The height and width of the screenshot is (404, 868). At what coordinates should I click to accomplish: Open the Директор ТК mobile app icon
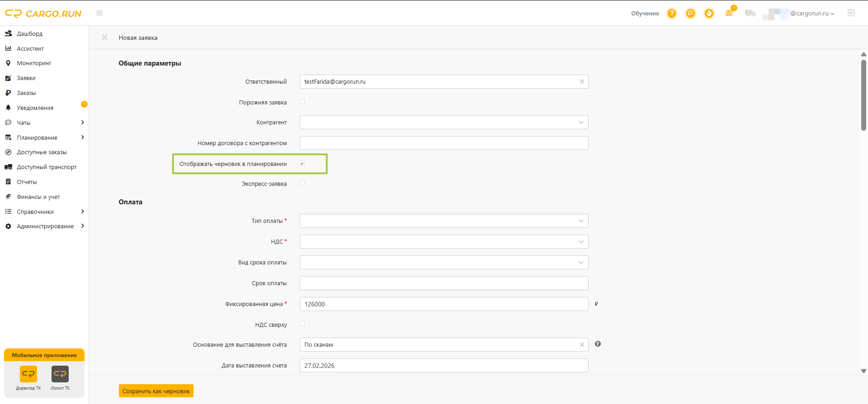click(x=28, y=374)
